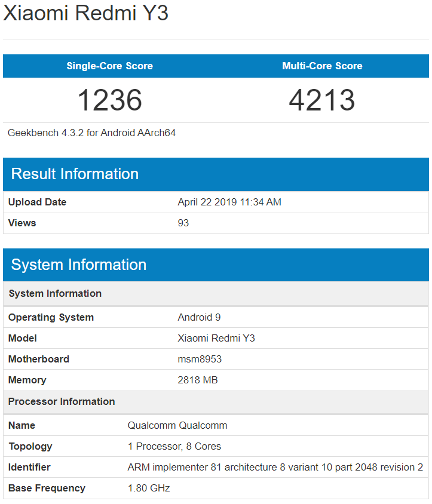This screenshot has width=432, height=504.
Task: Click the blue System Information section header
Action: point(216,265)
